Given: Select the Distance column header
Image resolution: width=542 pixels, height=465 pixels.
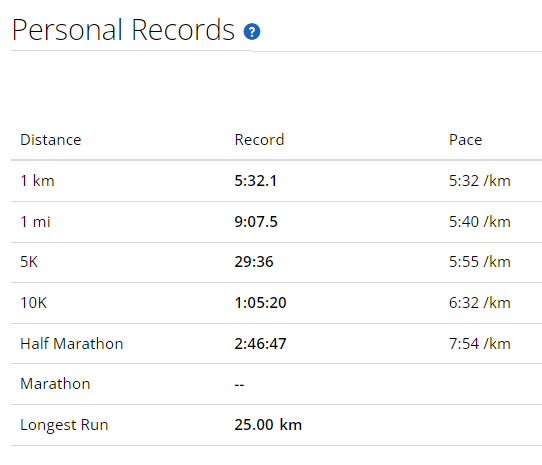Looking at the screenshot, I should point(50,140).
